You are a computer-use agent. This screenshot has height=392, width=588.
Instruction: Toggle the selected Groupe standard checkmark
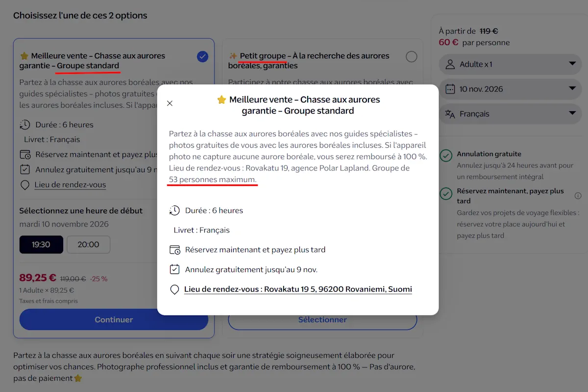click(x=202, y=57)
